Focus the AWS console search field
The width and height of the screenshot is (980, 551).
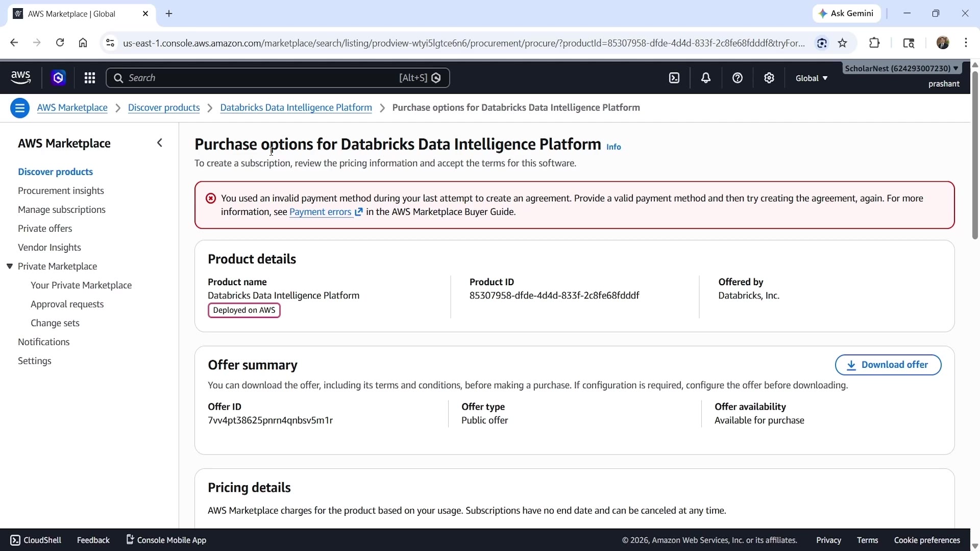tap(278, 78)
